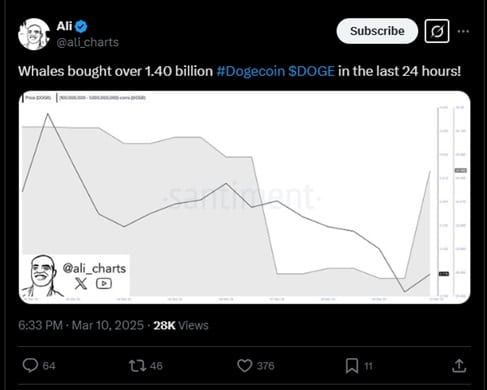Open the $DOGE cashtag link

tap(311, 71)
